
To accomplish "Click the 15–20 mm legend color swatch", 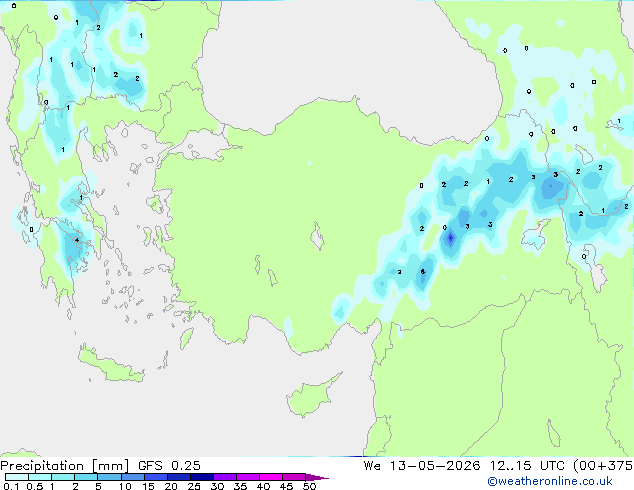I will 155,477.
